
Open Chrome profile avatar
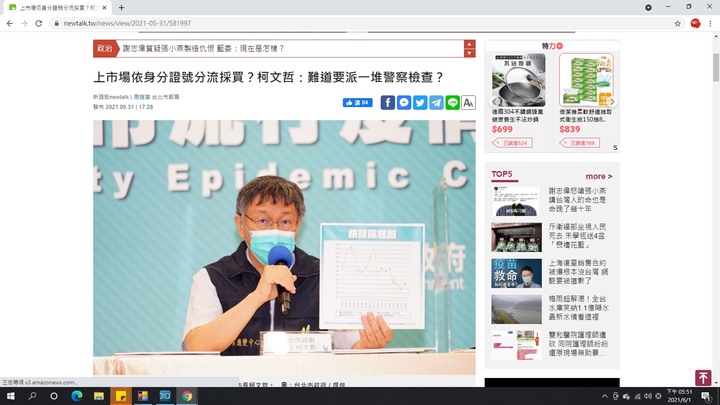coord(695,23)
